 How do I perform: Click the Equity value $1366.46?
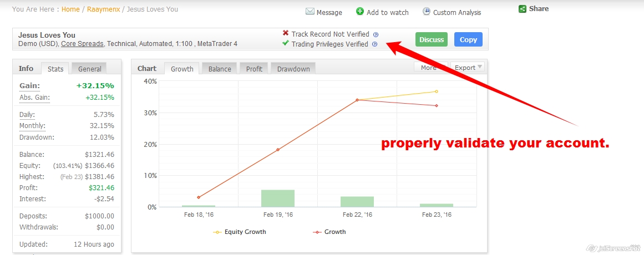coord(99,166)
